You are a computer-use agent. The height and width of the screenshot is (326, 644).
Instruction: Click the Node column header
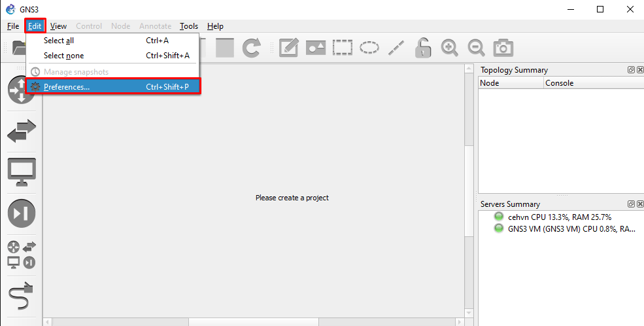[x=511, y=83]
